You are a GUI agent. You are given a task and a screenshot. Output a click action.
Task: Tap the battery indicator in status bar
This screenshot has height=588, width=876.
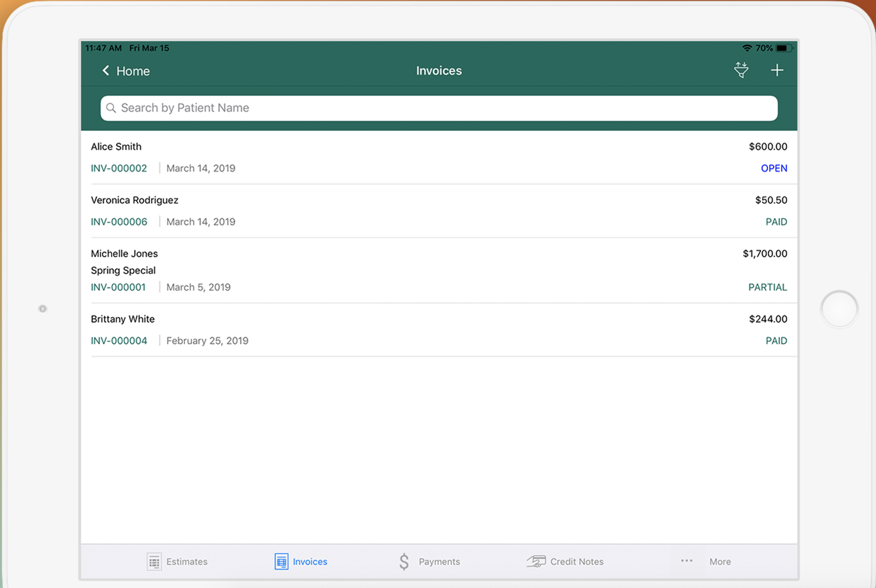pyautogui.click(x=783, y=48)
